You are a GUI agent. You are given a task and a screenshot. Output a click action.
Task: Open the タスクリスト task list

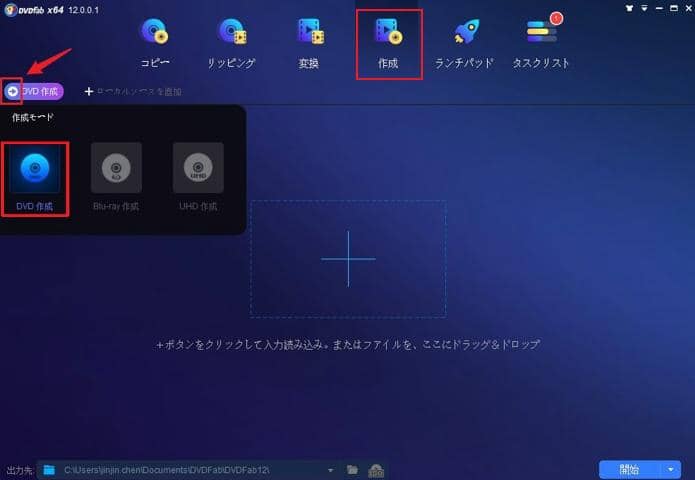pyautogui.click(x=541, y=43)
